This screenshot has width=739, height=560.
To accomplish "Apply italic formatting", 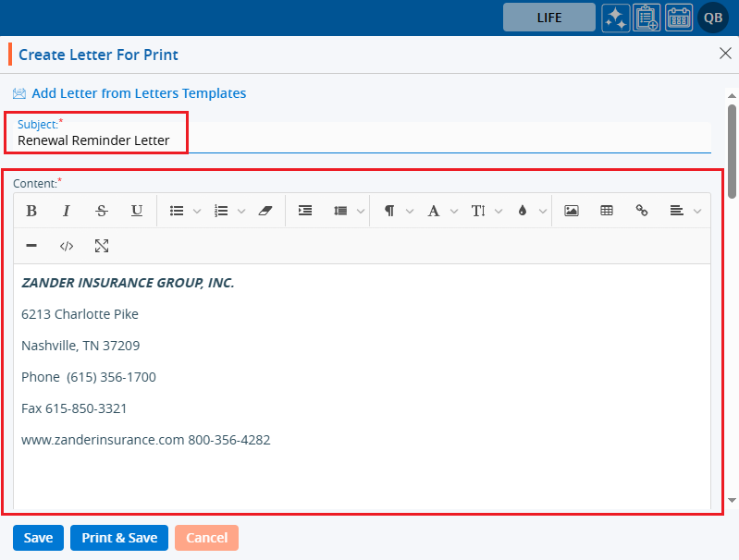I will pos(67,211).
